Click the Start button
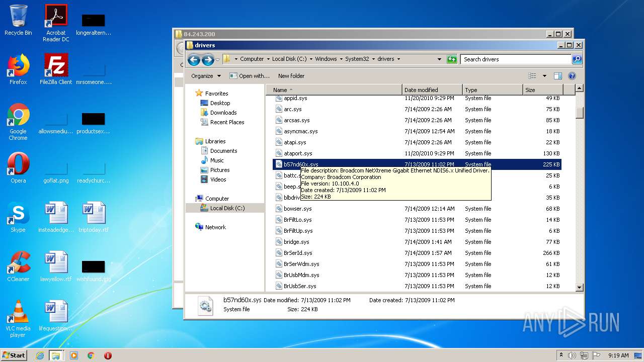Image resolution: width=644 pixels, height=362 pixels. click(14, 355)
